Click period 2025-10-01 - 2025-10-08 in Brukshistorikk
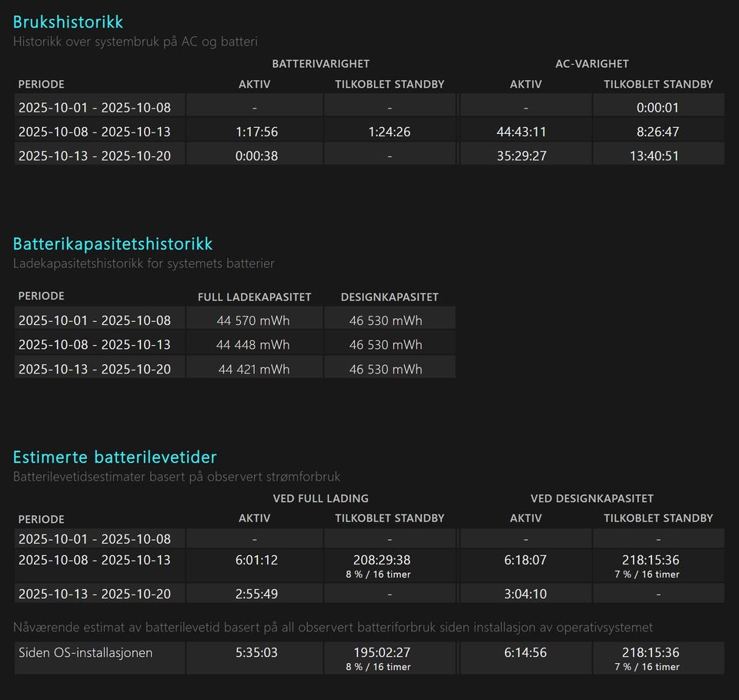This screenshot has height=700, width=739. 94,108
